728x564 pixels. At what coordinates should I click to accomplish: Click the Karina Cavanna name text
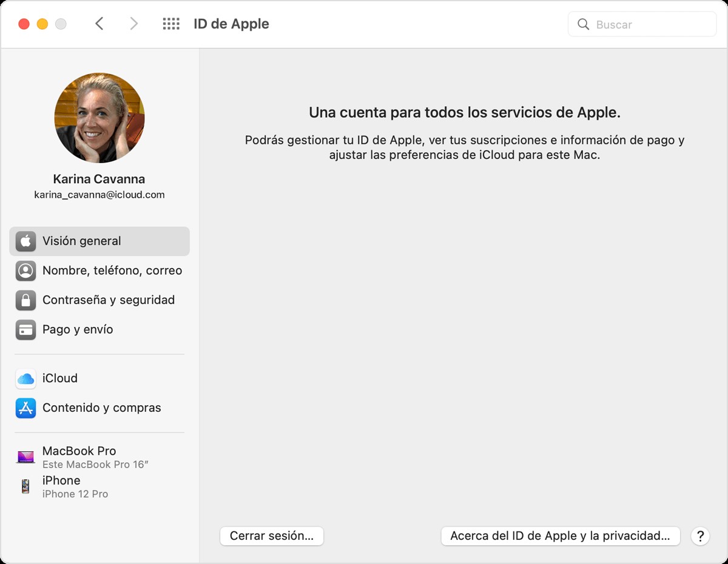[99, 179]
